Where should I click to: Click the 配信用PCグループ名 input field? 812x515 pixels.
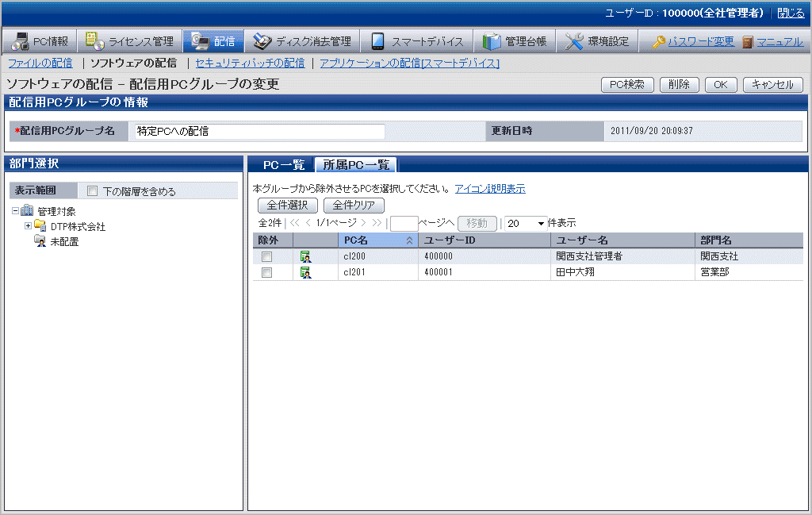[259, 132]
